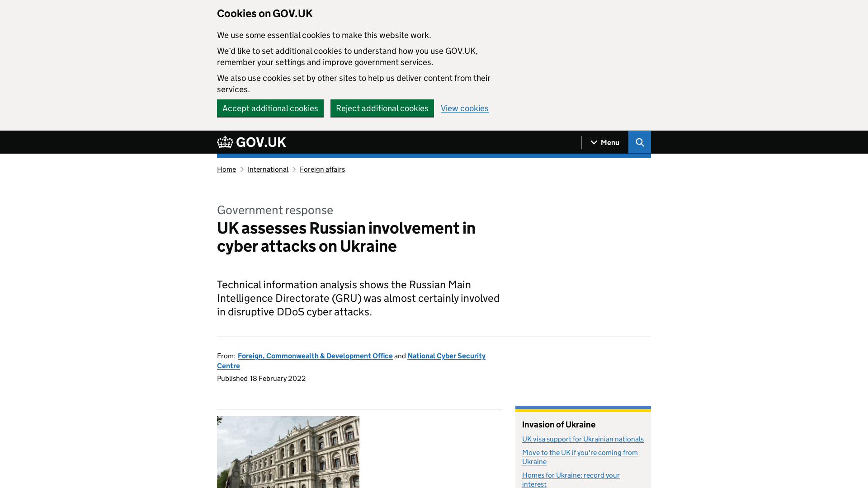Viewport: 868px width, 488px height.
Task: Open Move to the UK from Ukraine link
Action: [x=580, y=457]
